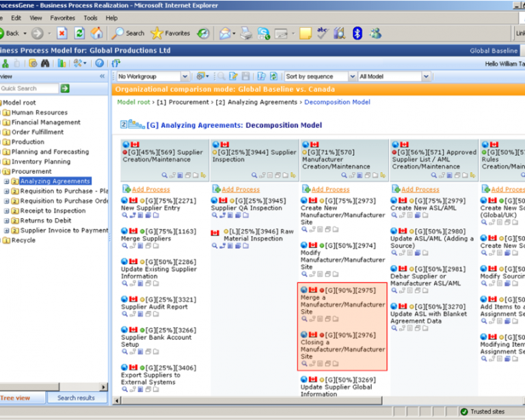Image resolution: width=525 pixels, height=420 pixels.
Task: Collapse the left tree panel with double chevron
Action: 103,77
